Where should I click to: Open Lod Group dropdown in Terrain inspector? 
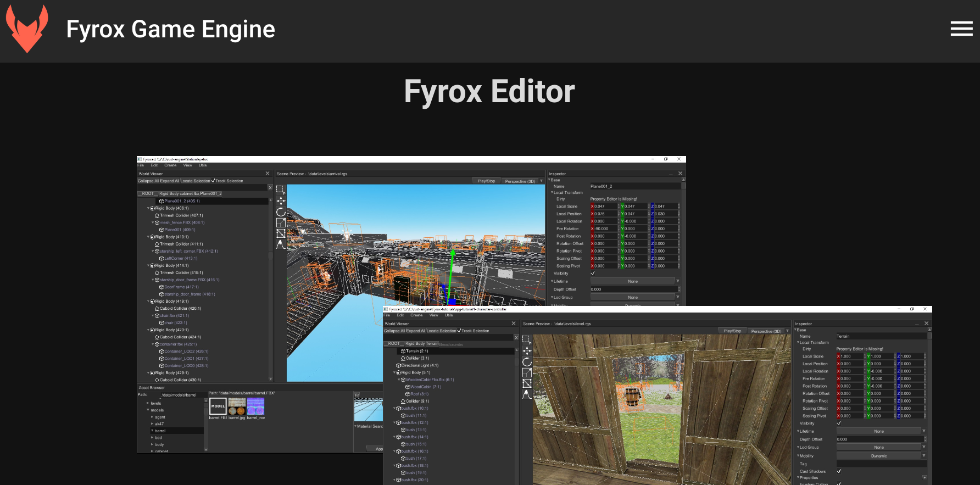[x=881, y=447]
